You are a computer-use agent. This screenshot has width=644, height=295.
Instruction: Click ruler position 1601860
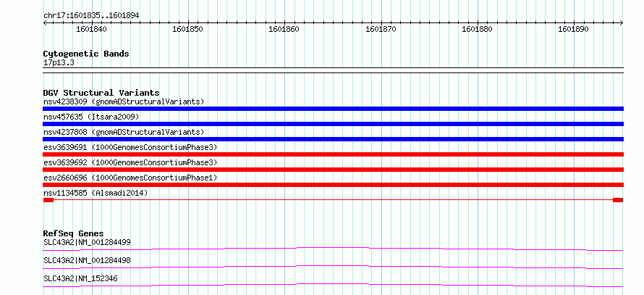pos(284,29)
